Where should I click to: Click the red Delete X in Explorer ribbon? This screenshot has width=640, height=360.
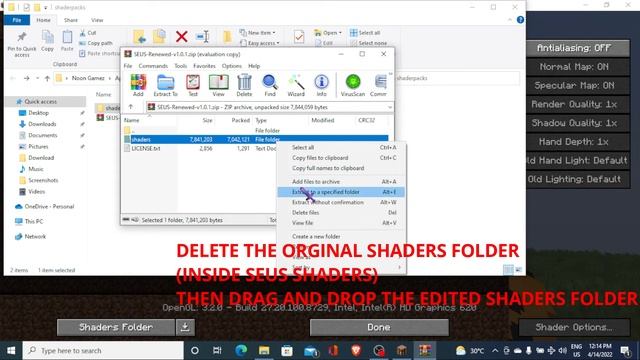tap(182, 37)
